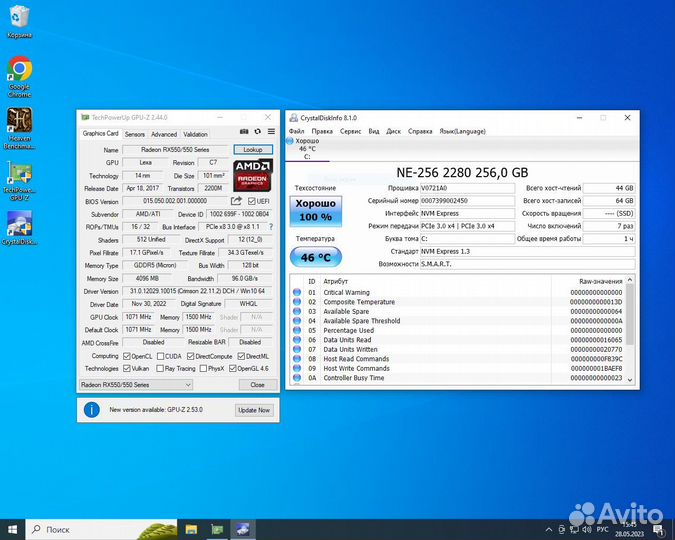Open the Сервис menu
Image resolution: width=675 pixels, height=540 pixels.
tap(350, 131)
